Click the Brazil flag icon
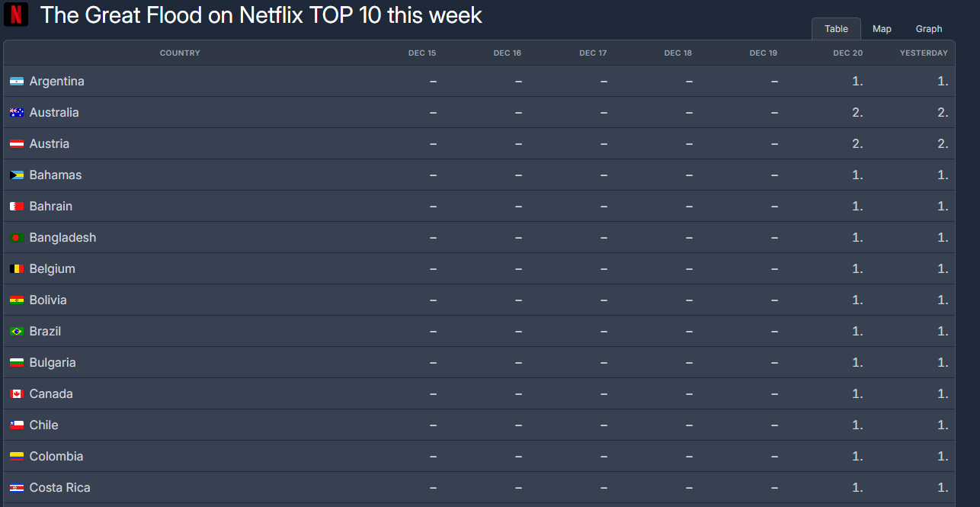The width and height of the screenshot is (980, 507). [17, 332]
